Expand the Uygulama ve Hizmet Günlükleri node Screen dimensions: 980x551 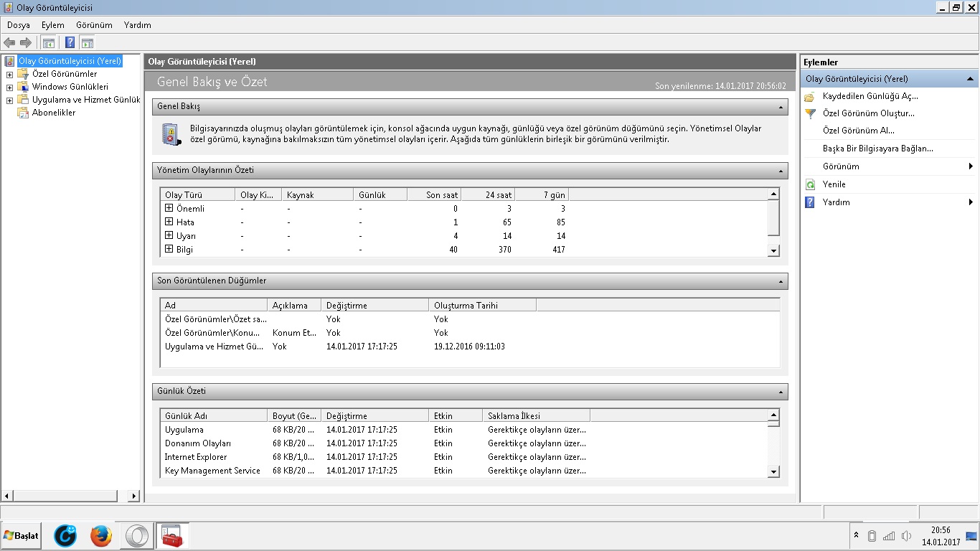[x=9, y=100]
